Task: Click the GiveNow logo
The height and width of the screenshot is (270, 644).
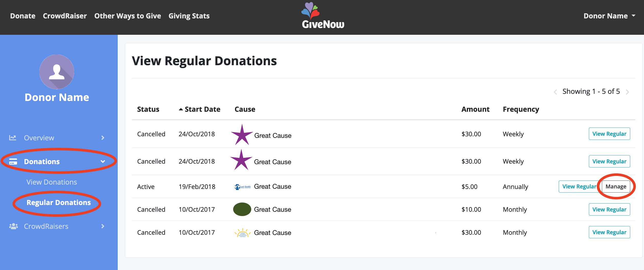Action: [x=323, y=15]
